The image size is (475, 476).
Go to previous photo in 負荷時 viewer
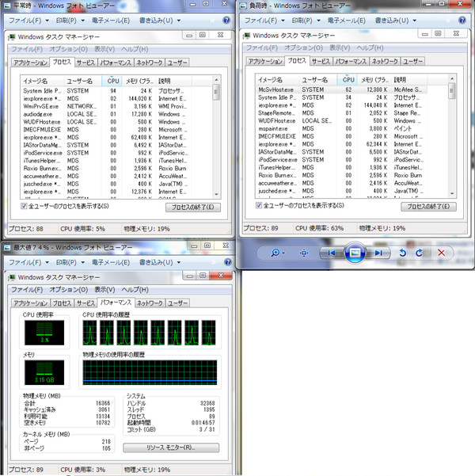(x=332, y=253)
